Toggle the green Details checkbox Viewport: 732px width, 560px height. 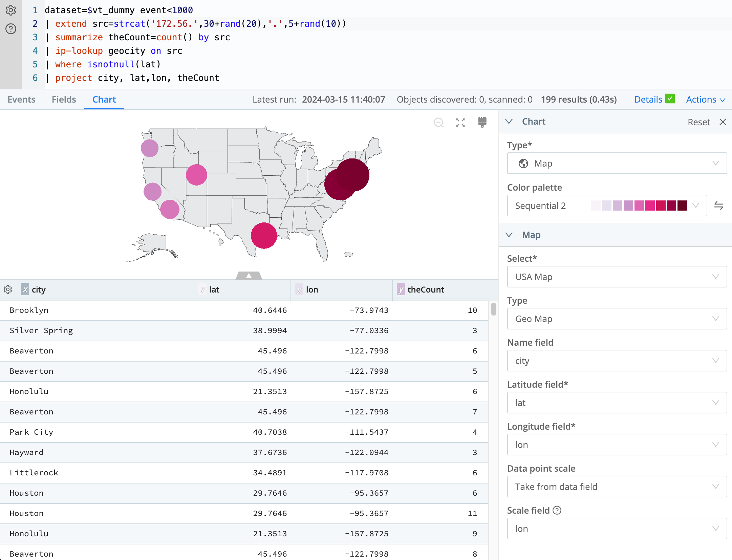(670, 99)
